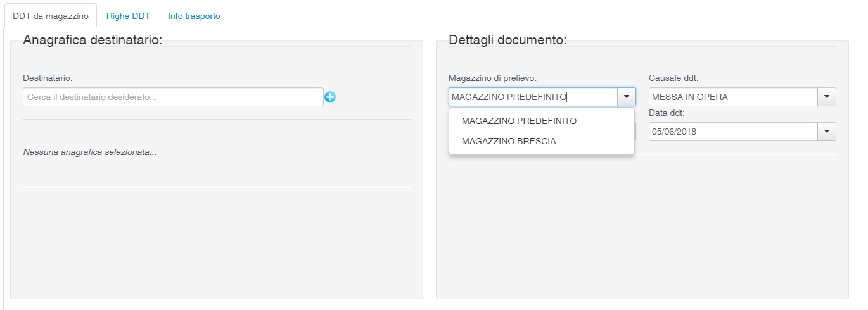868x310 pixels.
Task: Open the Info trasporto tab
Action: click(x=194, y=16)
